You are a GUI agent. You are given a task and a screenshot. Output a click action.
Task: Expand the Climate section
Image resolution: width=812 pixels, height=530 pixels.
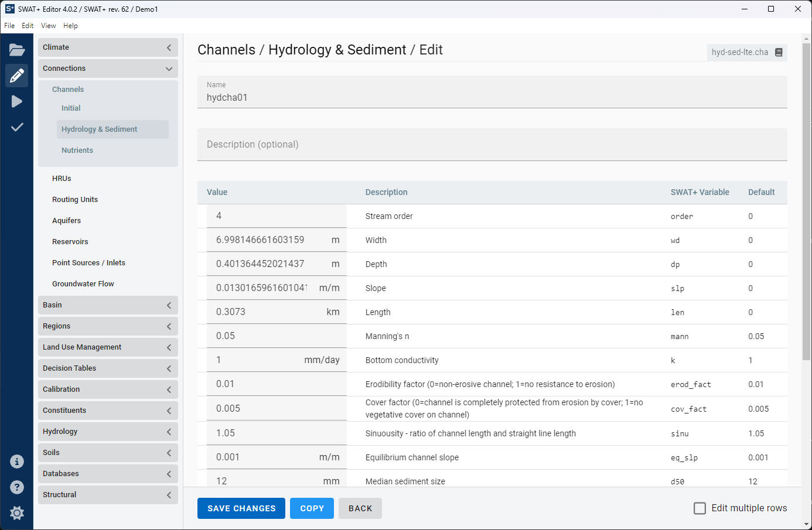[x=108, y=47]
